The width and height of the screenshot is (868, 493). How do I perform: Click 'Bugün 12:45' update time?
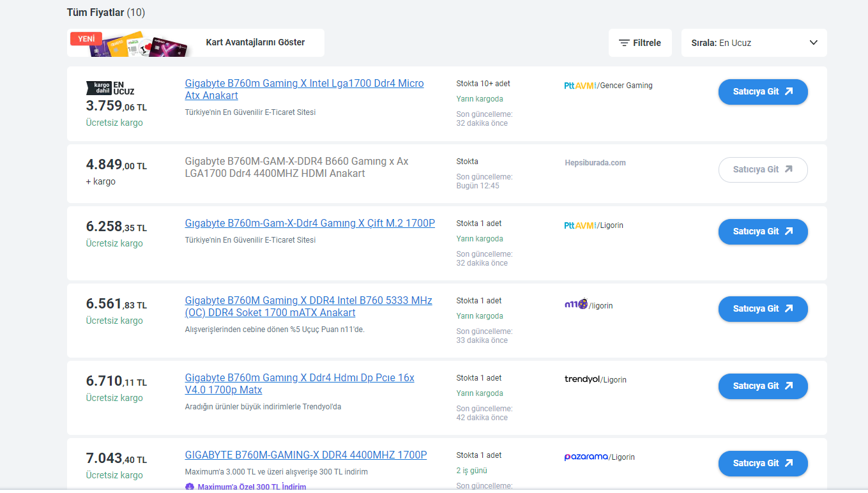click(x=478, y=186)
